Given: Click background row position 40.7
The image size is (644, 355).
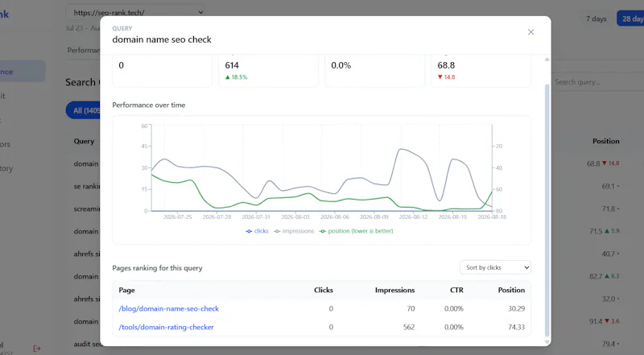Looking at the screenshot, I should click(x=609, y=254).
